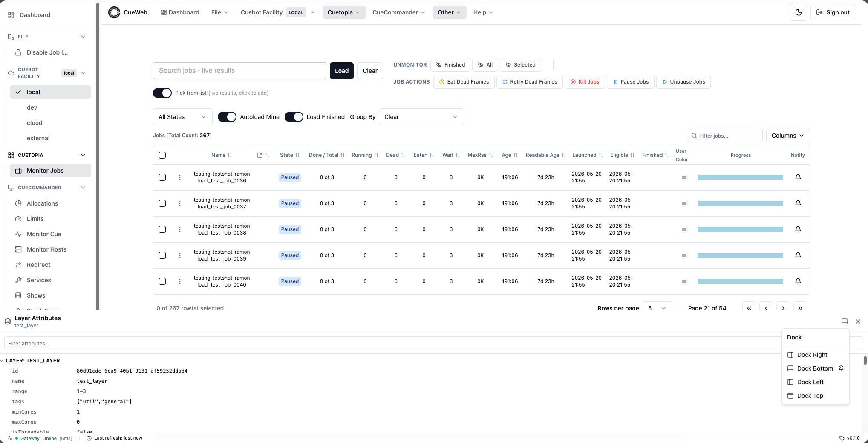Open row actions menu for load_test_job_0036
Image resolution: width=868 pixels, height=443 pixels.
[x=180, y=177]
